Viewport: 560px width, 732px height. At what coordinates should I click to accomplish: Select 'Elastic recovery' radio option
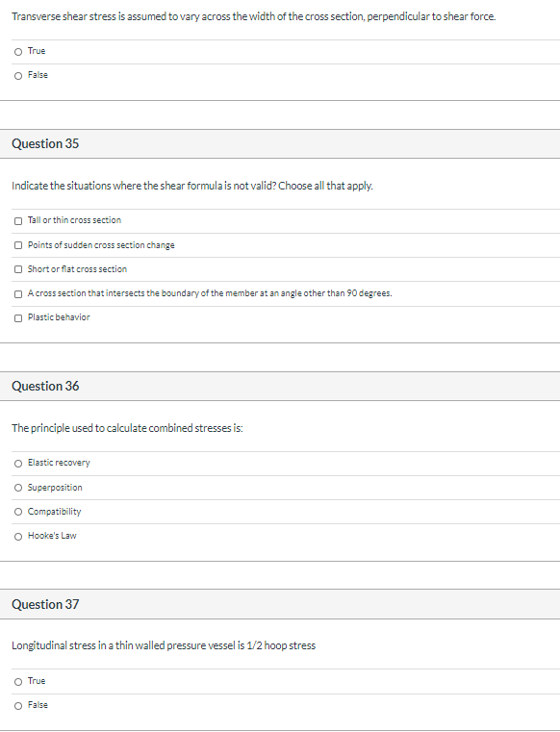pos(18,463)
